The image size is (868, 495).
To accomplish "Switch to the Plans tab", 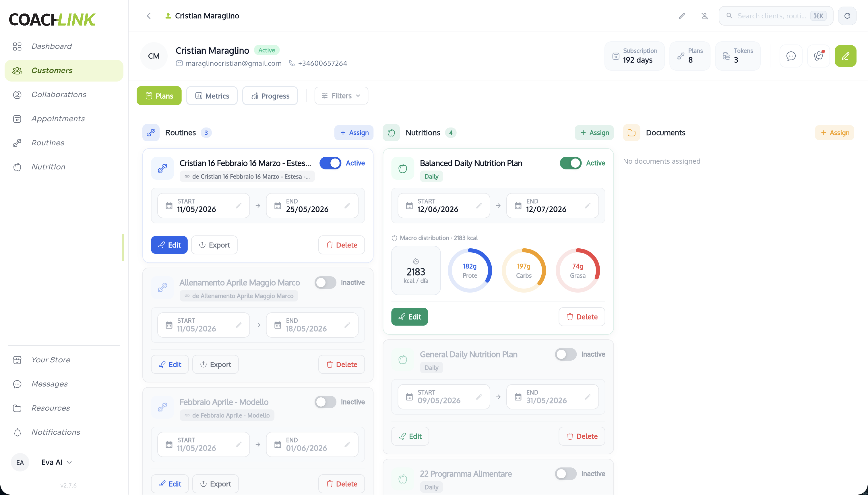I will point(159,96).
